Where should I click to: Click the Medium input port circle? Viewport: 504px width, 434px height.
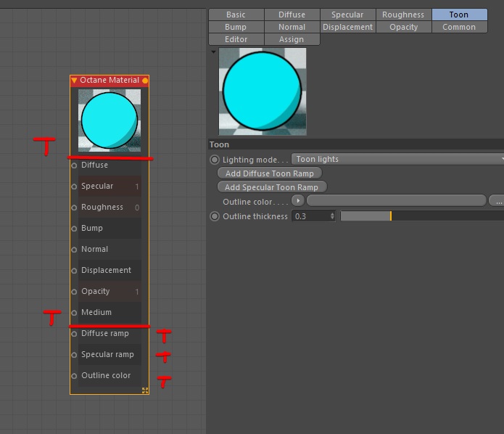74,313
